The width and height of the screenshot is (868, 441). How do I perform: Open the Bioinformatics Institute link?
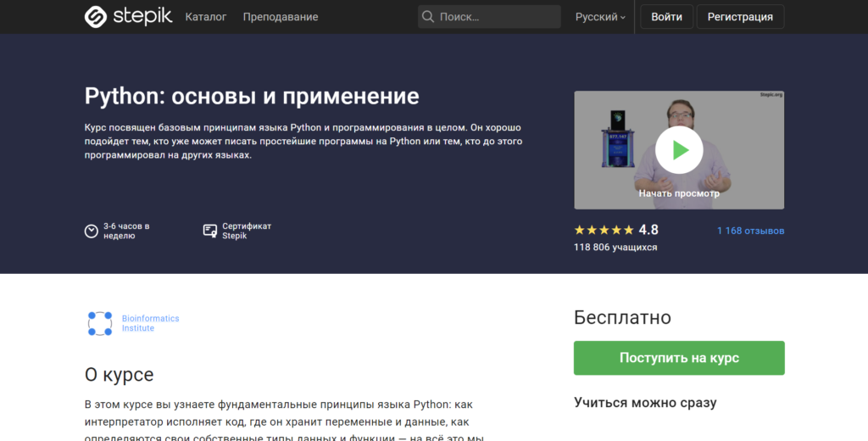coord(150,323)
